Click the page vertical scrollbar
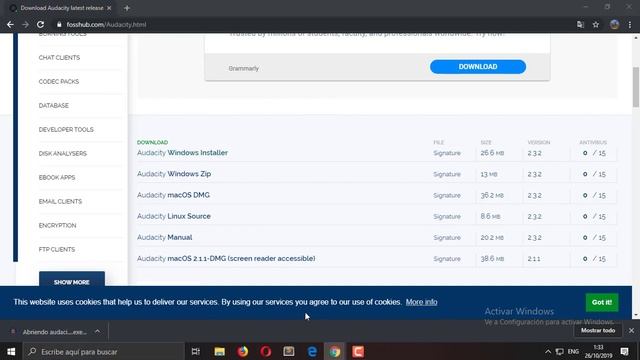The image size is (640, 360). 636,87
